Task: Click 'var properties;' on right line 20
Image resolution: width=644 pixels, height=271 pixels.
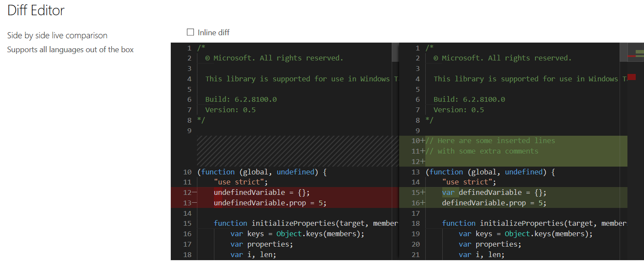Action: tap(490, 244)
